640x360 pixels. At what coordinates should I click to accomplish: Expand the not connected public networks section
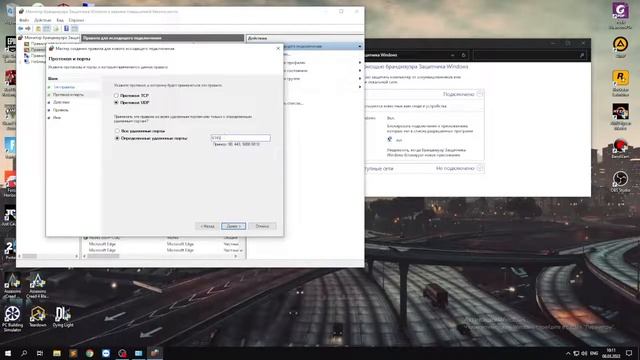(x=480, y=168)
